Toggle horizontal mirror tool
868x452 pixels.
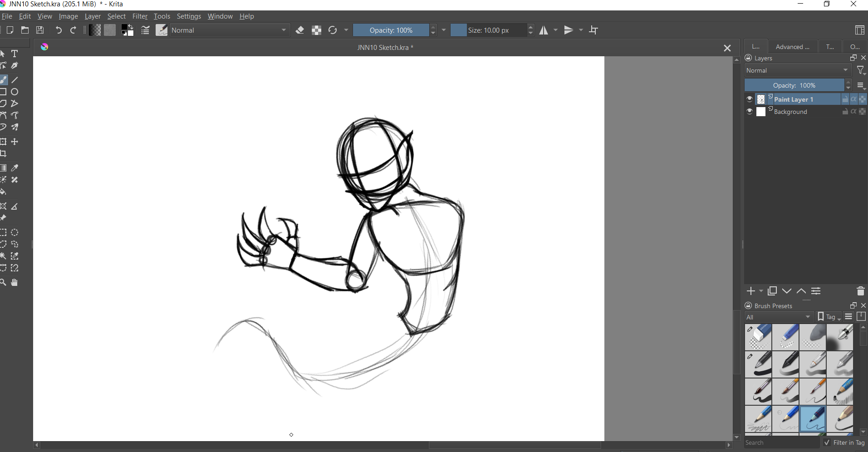point(544,30)
